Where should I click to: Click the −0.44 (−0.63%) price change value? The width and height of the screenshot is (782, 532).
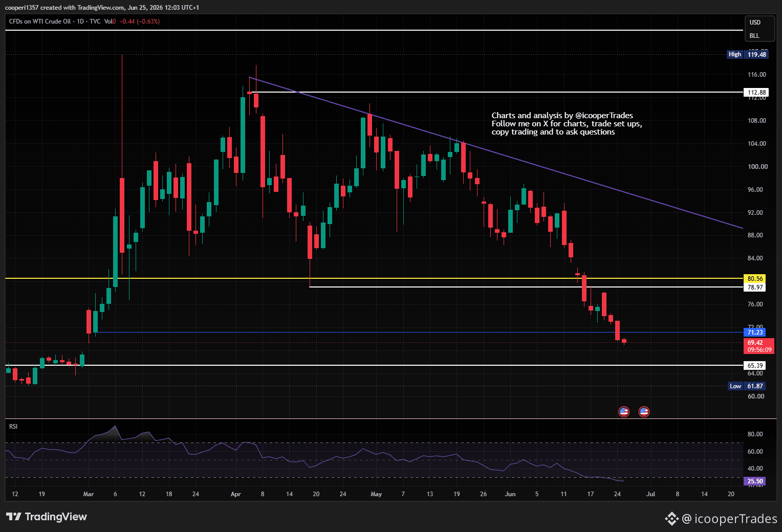pyautogui.click(x=140, y=21)
